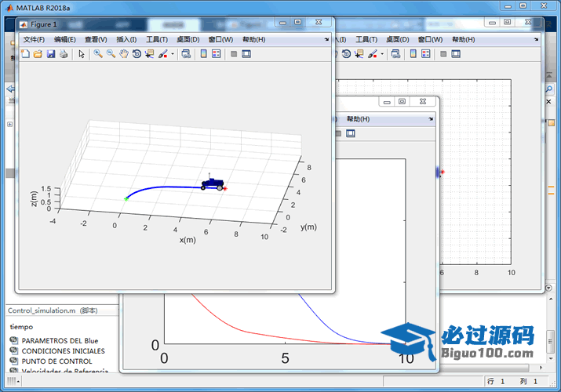Select CONDICIONES INICIALES in the section list
The height and width of the screenshot is (392, 561).
point(63,351)
